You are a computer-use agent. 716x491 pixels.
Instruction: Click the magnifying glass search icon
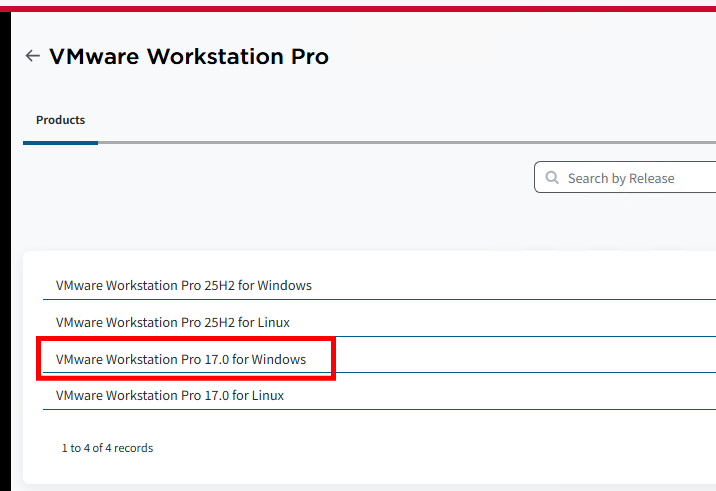(552, 178)
